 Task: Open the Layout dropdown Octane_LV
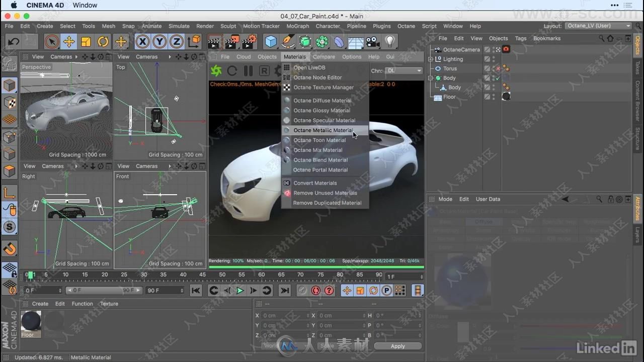click(598, 26)
